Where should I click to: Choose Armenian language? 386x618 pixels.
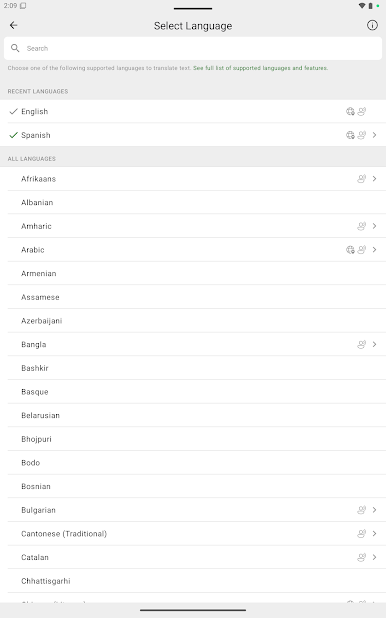click(193, 273)
